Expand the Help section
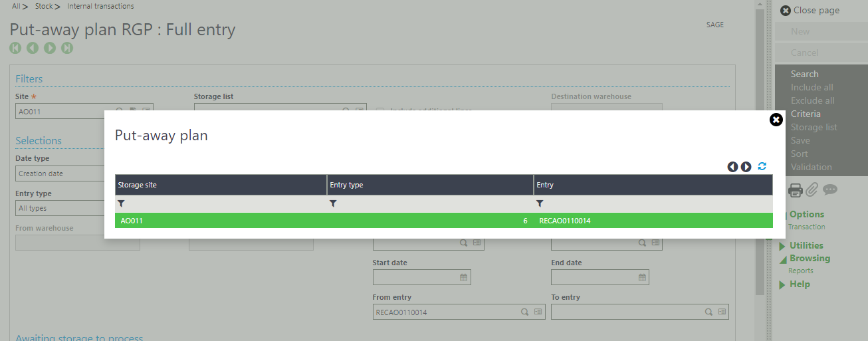Image resolution: width=868 pixels, height=341 pixels. pos(782,284)
